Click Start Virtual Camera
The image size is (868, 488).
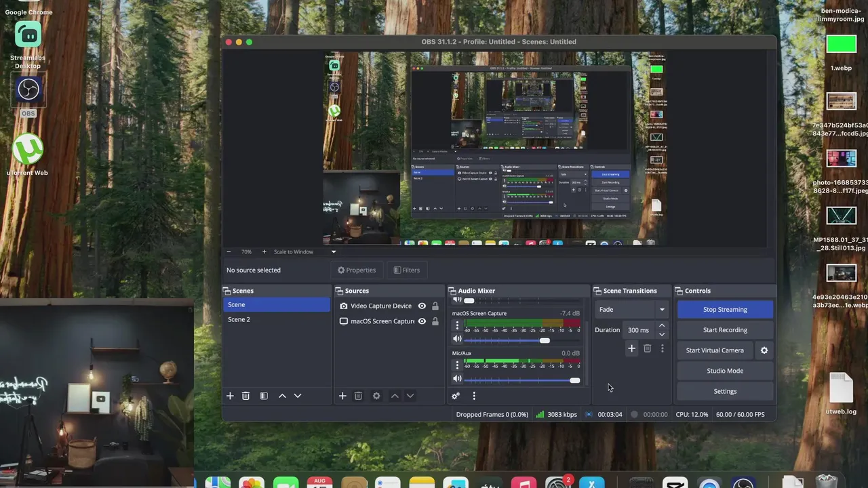click(715, 350)
